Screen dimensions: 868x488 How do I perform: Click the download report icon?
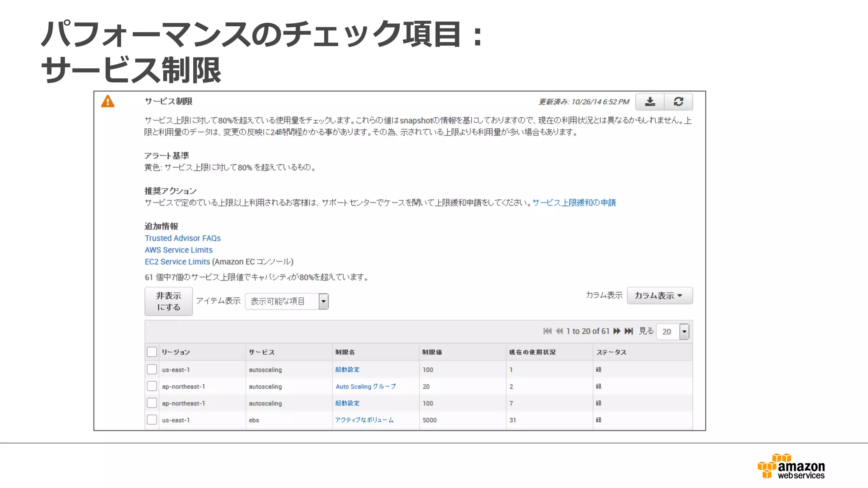[x=650, y=102]
